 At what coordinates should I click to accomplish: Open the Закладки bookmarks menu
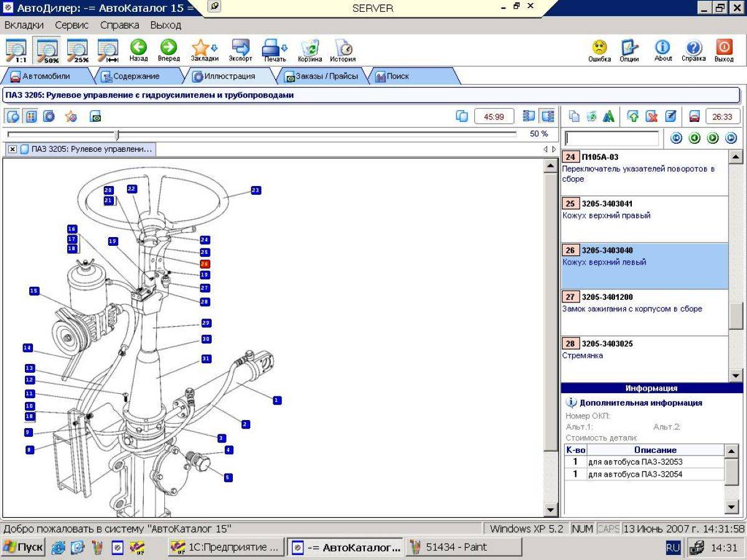pos(204,50)
